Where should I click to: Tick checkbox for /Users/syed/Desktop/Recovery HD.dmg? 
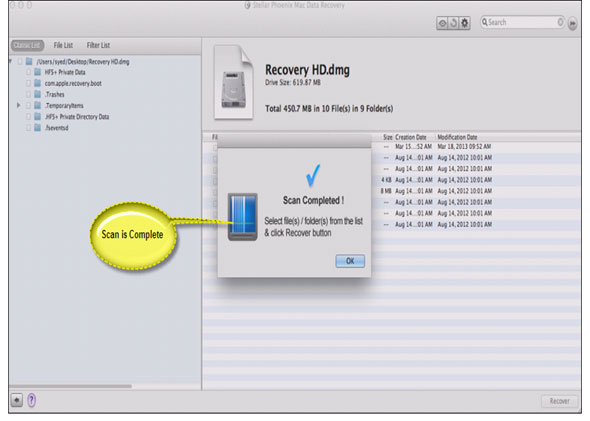20,61
